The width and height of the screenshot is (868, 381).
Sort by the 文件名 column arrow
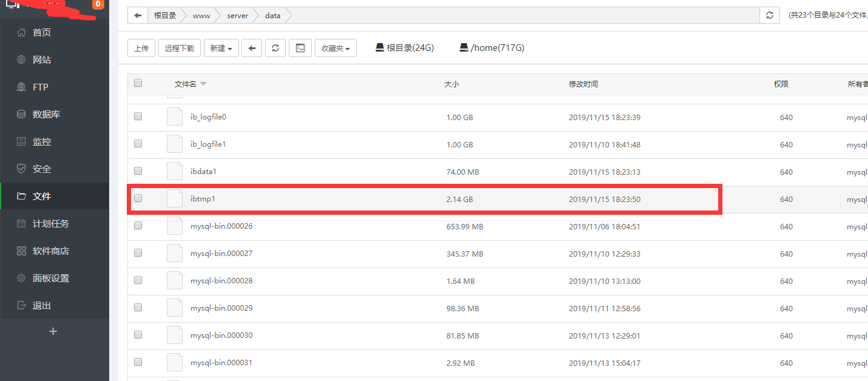(203, 84)
